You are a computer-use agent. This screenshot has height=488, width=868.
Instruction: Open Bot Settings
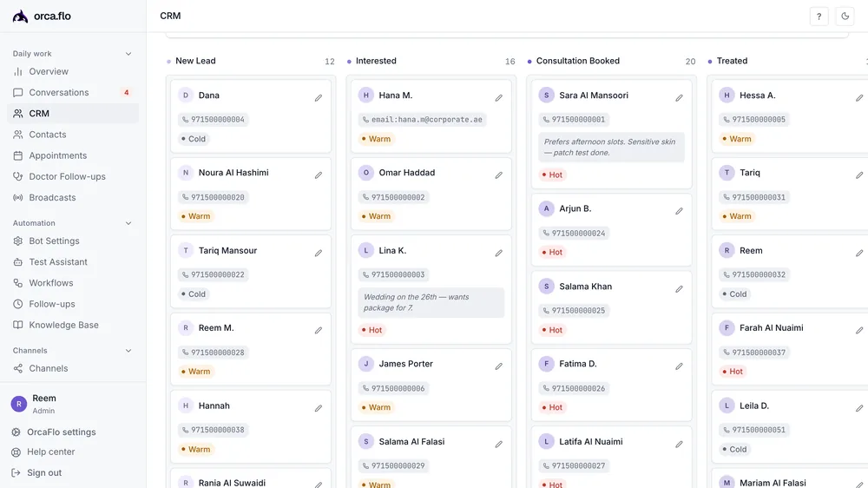pos(73,241)
